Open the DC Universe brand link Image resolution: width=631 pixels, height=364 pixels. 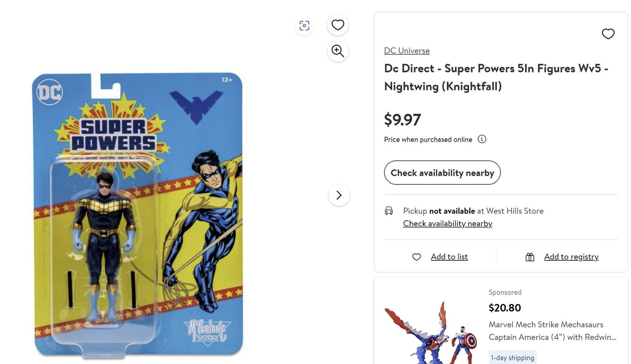tap(407, 50)
